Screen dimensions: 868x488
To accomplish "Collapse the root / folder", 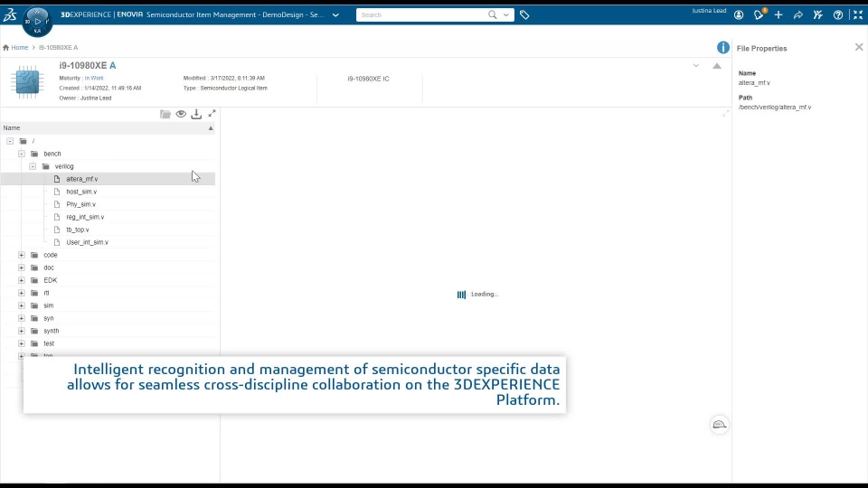I will point(10,141).
